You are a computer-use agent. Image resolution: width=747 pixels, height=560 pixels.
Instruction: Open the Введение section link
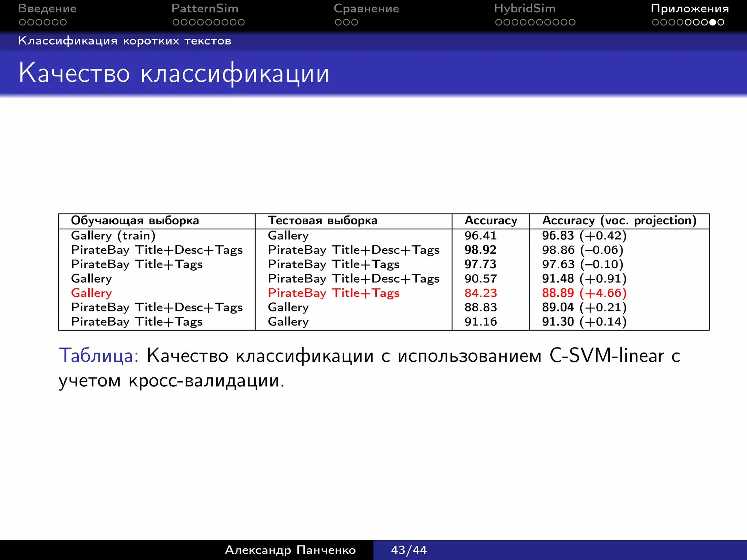pyautogui.click(x=47, y=8)
